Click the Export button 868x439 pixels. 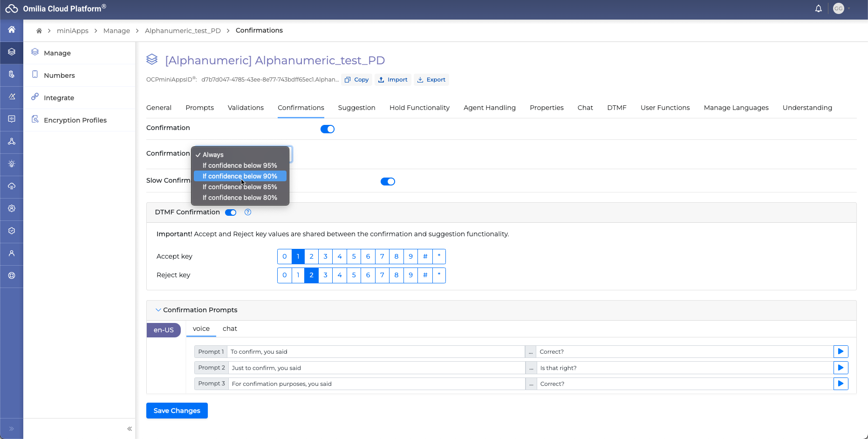[x=431, y=80]
